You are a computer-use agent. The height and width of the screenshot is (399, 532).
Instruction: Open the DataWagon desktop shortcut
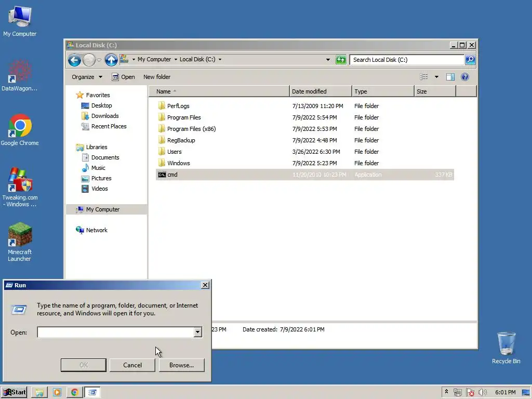pos(20,75)
